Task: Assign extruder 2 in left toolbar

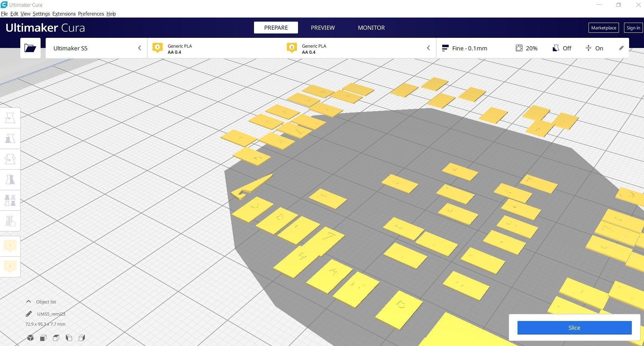Action: tap(10, 267)
